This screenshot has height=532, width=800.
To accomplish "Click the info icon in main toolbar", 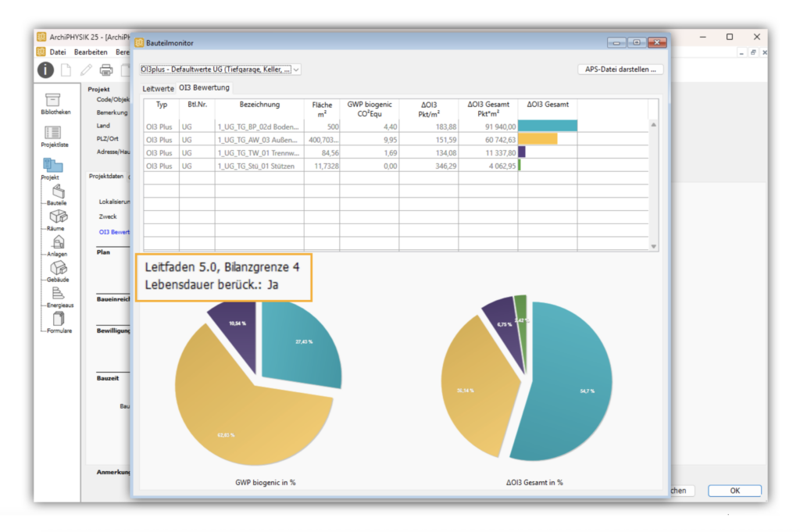I will click(x=45, y=70).
